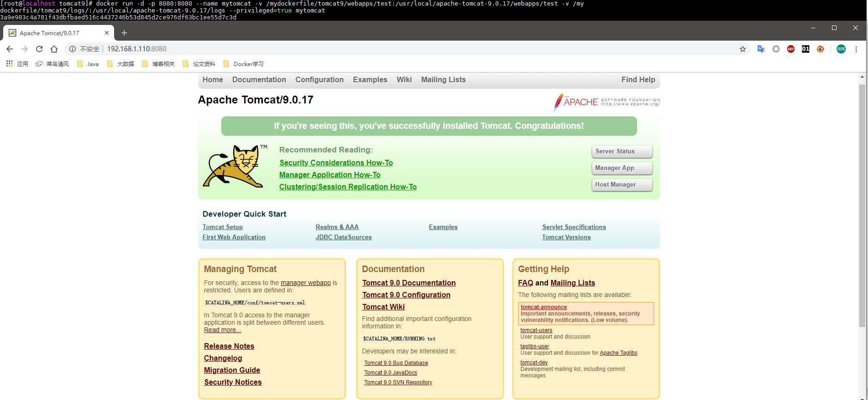Image resolution: width=868 pixels, height=400 pixels.
Task: Click the Server Status button
Action: (x=622, y=152)
